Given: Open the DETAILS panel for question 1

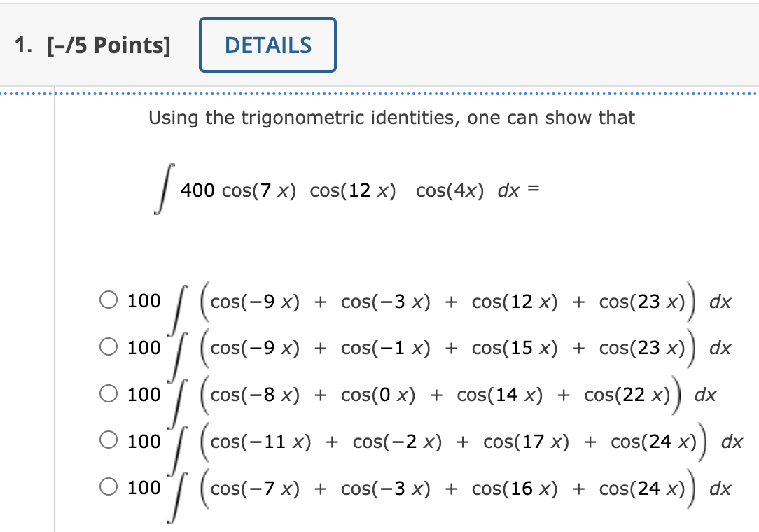Looking at the screenshot, I should click(x=267, y=44).
